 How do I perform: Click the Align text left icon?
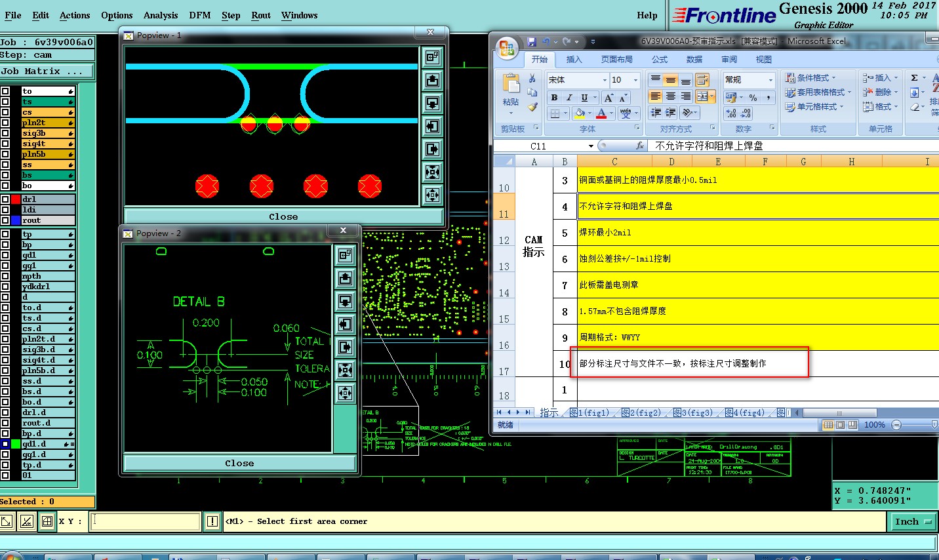[655, 96]
